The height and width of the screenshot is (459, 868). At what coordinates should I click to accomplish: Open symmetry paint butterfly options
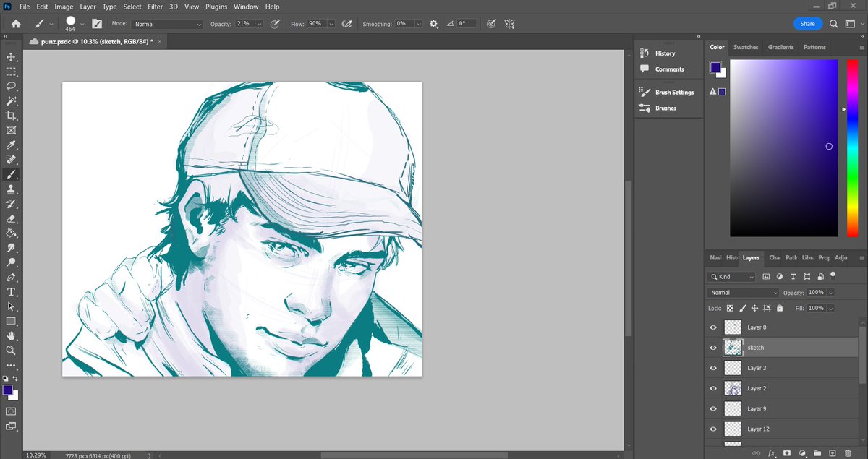(509, 24)
